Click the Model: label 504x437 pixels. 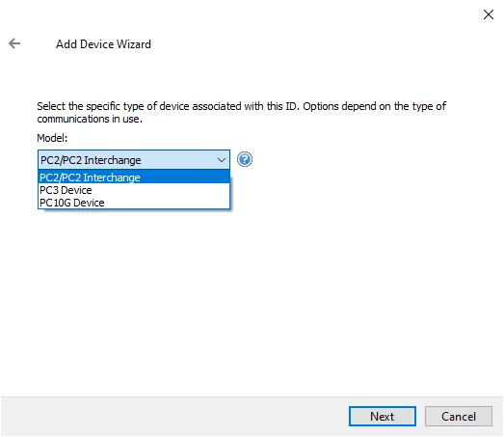pos(52,138)
